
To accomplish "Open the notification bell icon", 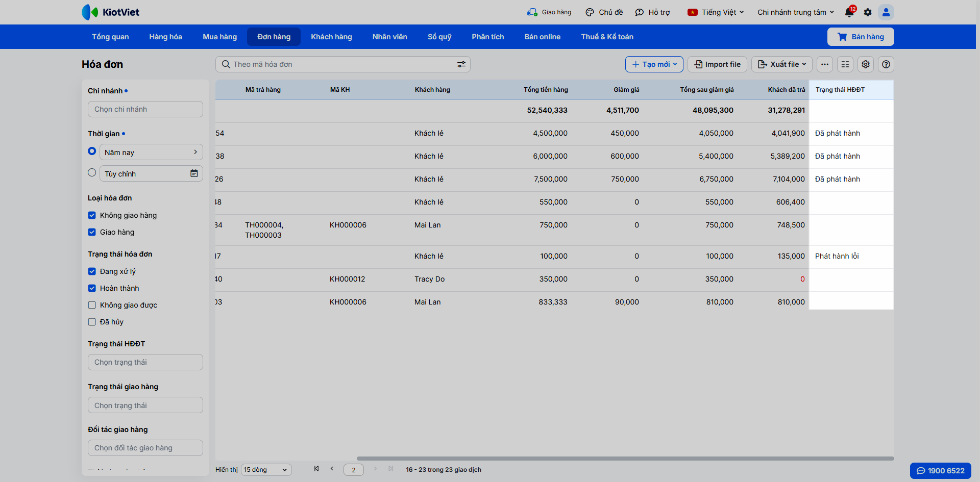I will tap(849, 12).
